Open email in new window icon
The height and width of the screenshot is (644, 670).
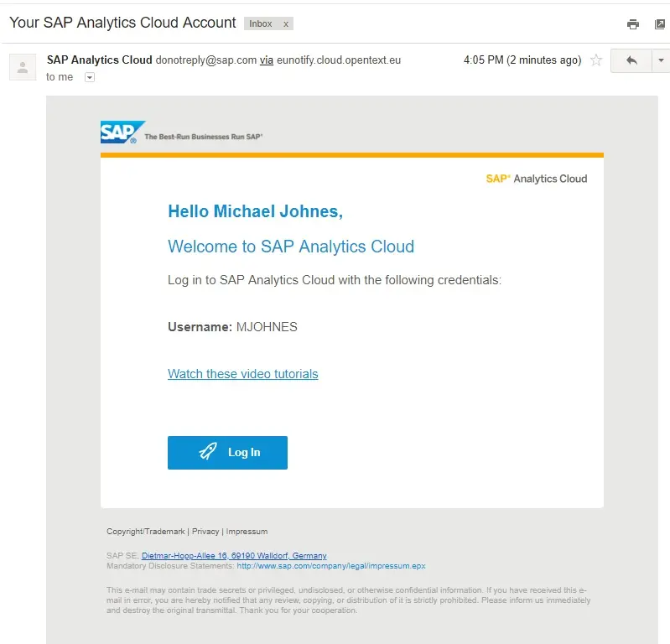click(x=660, y=24)
